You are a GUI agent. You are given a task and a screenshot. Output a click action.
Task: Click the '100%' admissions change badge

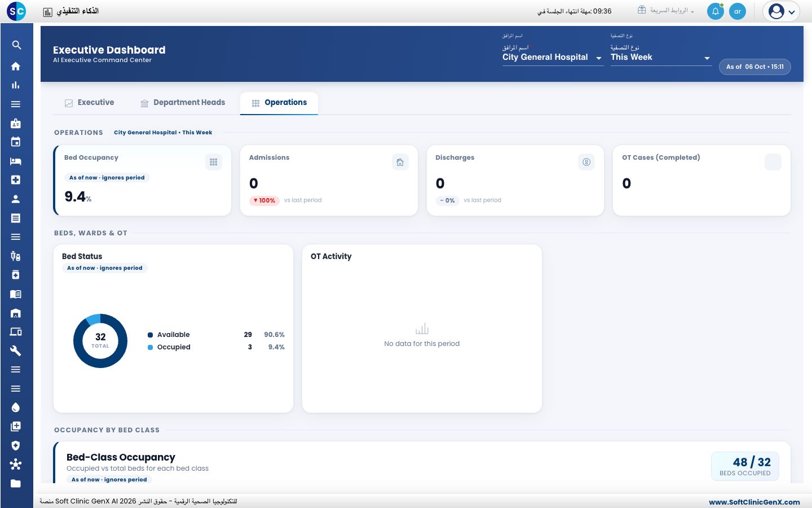(x=264, y=200)
